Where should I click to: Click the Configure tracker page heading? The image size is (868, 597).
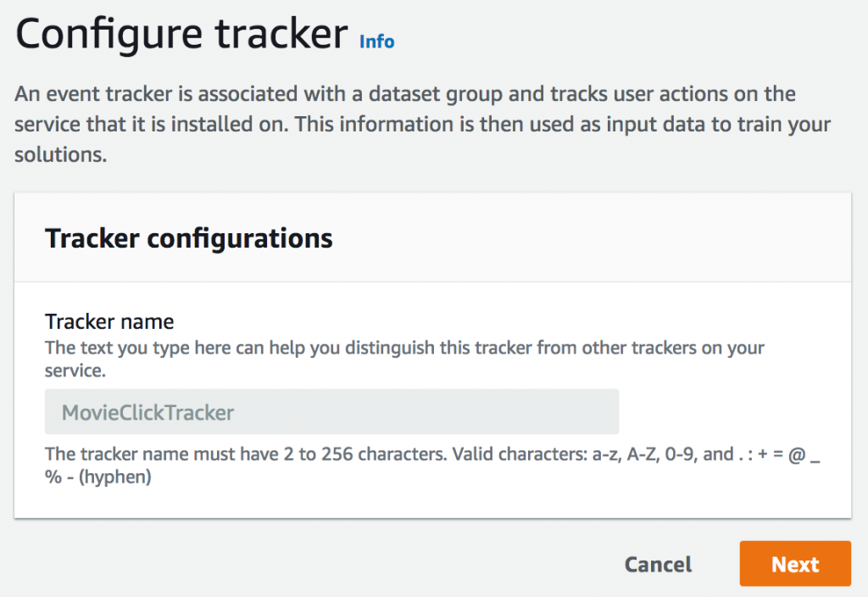[182, 36]
